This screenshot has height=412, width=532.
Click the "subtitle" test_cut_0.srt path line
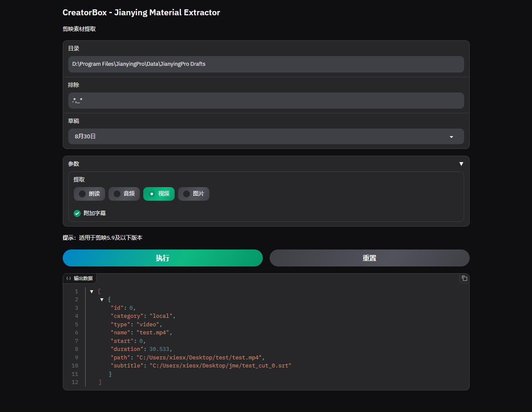tap(201, 366)
